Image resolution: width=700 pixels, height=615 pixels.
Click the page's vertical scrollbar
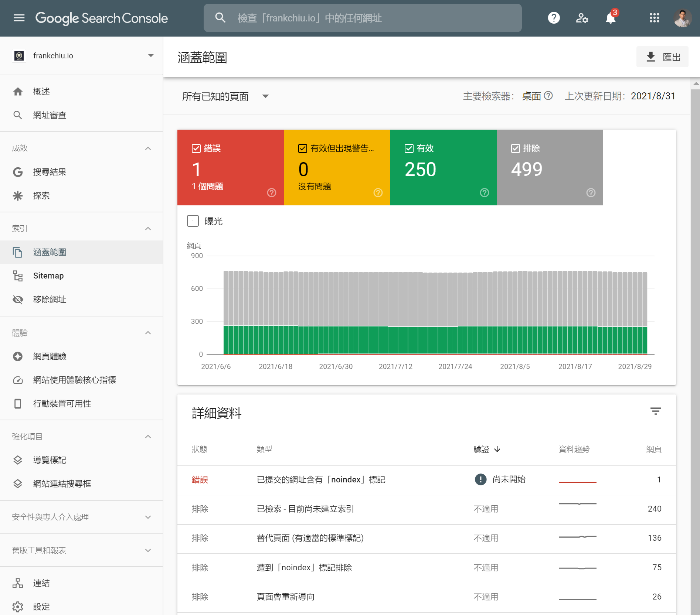pos(695,332)
